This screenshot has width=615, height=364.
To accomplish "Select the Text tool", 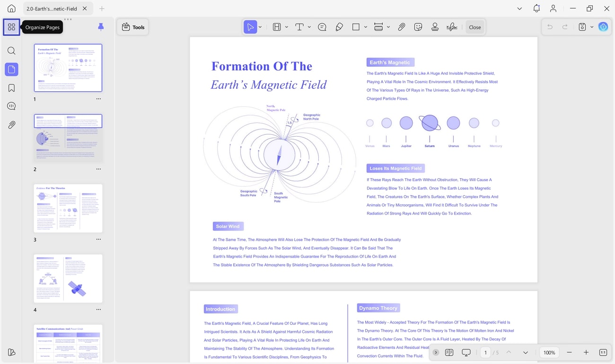I will 299,27.
